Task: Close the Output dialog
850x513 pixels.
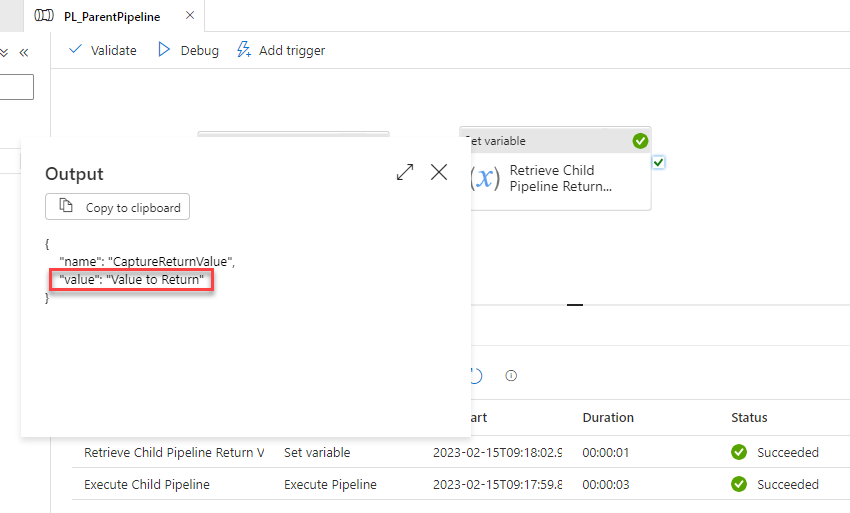Action: pyautogui.click(x=439, y=172)
